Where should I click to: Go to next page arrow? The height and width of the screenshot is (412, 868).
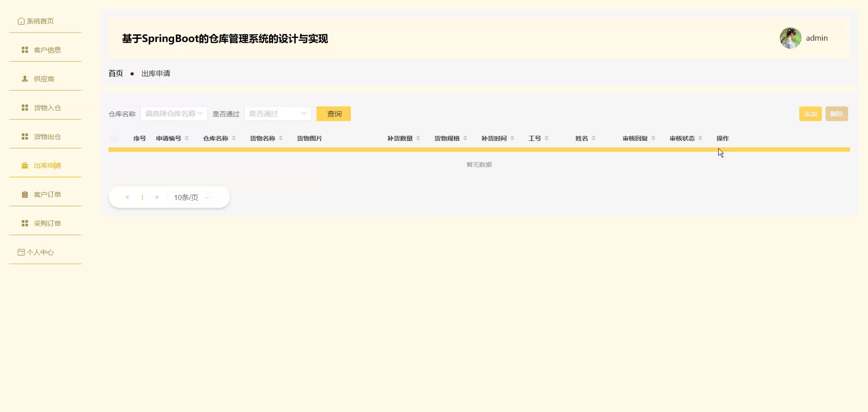[x=157, y=197]
